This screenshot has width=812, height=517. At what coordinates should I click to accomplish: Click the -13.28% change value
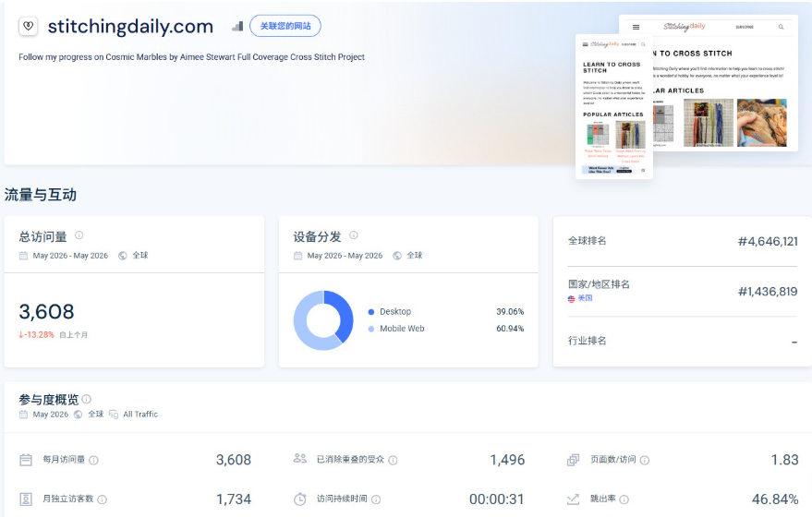click(36, 335)
